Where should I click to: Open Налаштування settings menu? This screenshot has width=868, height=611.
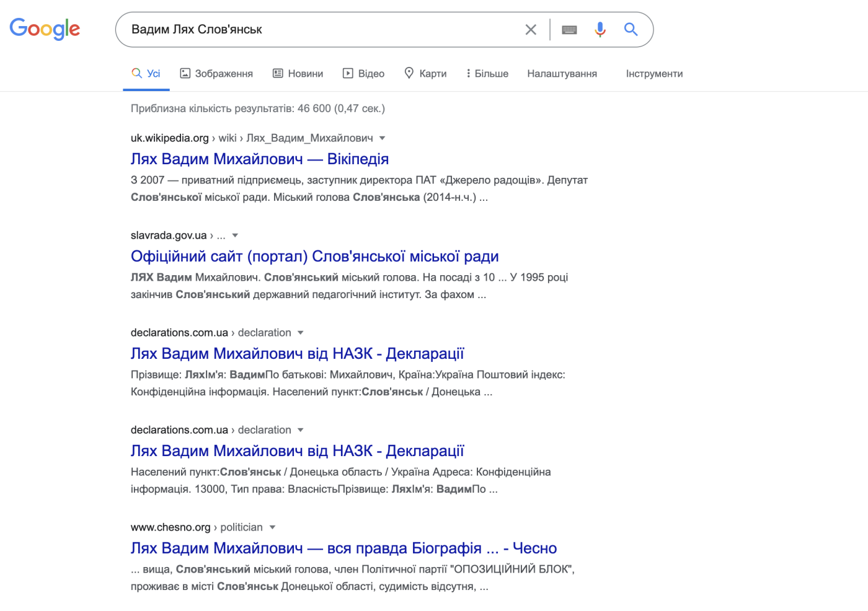[x=562, y=73]
